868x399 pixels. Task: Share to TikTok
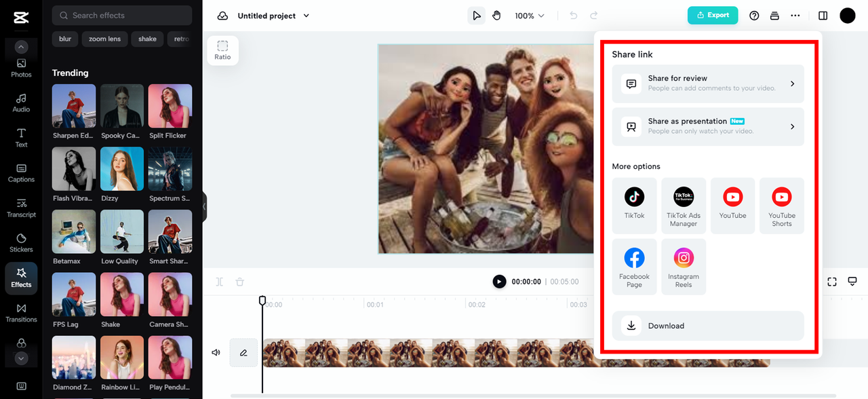[635, 206]
